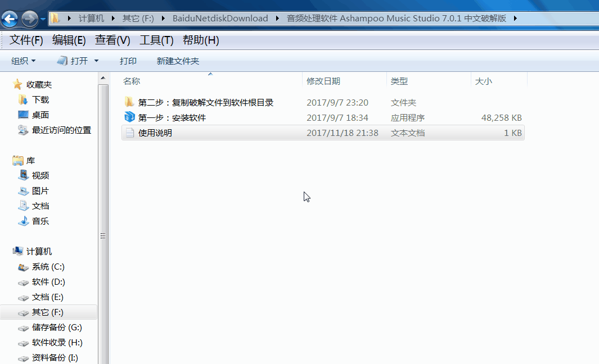Open the 视频 library

[x=40, y=175]
